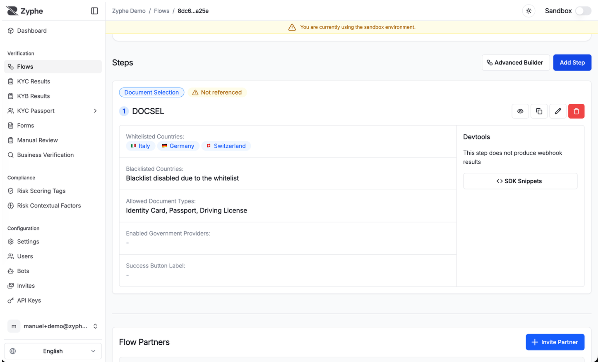Viewport: 600px width, 364px height.
Task: Go to Manual Review
Action: coord(53,140)
